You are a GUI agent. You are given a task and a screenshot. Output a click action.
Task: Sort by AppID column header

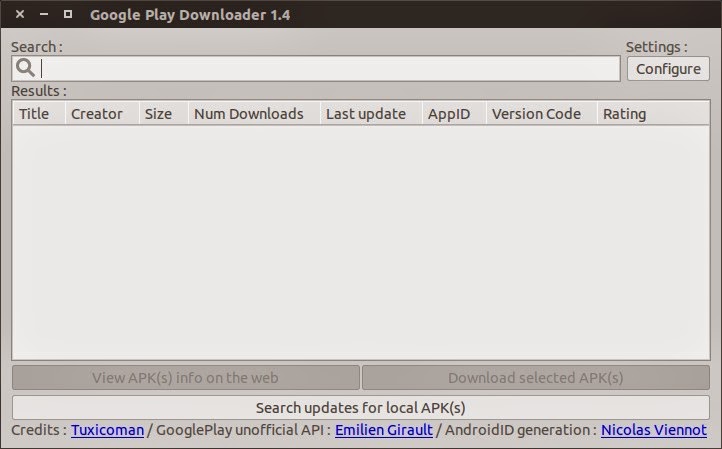click(x=454, y=113)
